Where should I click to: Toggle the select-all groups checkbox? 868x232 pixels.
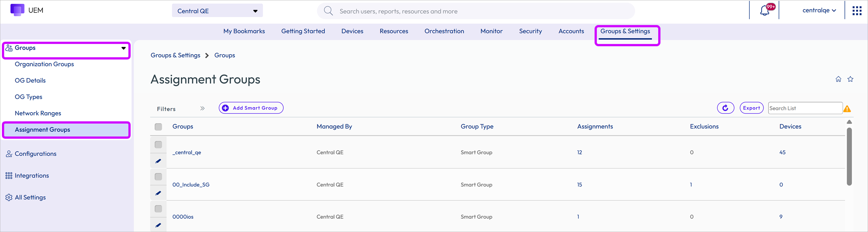point(158,127)
